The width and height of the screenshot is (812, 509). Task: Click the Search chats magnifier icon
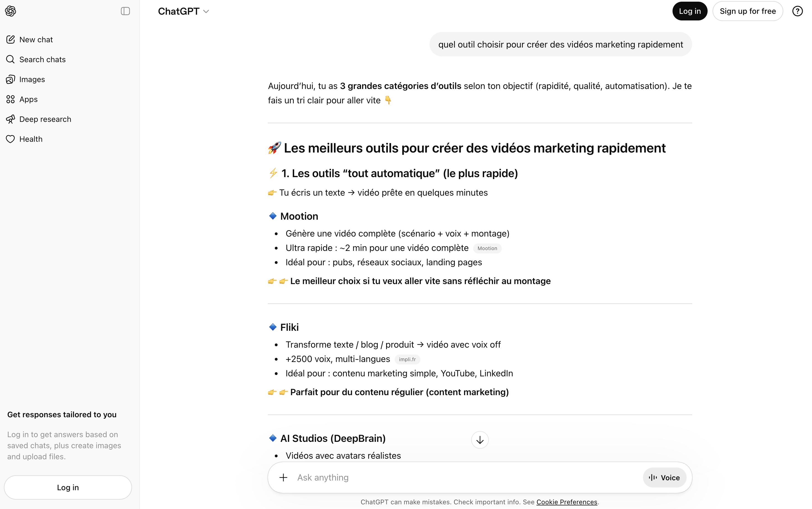coord(10,60)
